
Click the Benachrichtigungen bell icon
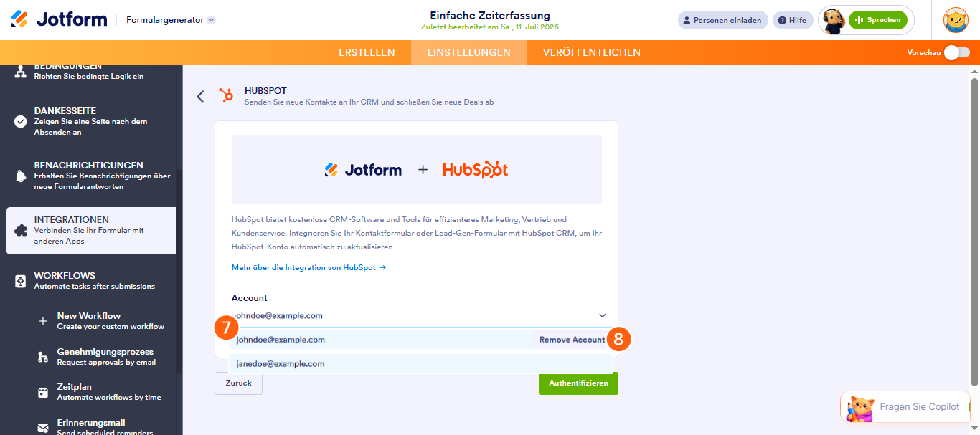coord(21,176)
